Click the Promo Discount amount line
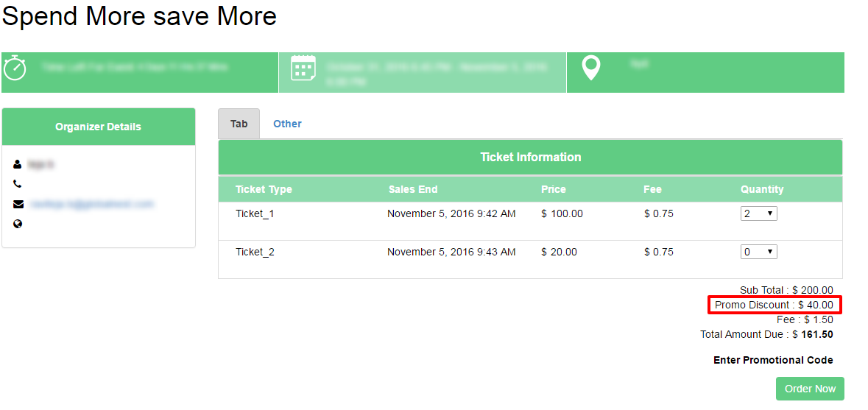The width and height of the screenshot is (868, 410). [x=774, y=305]
